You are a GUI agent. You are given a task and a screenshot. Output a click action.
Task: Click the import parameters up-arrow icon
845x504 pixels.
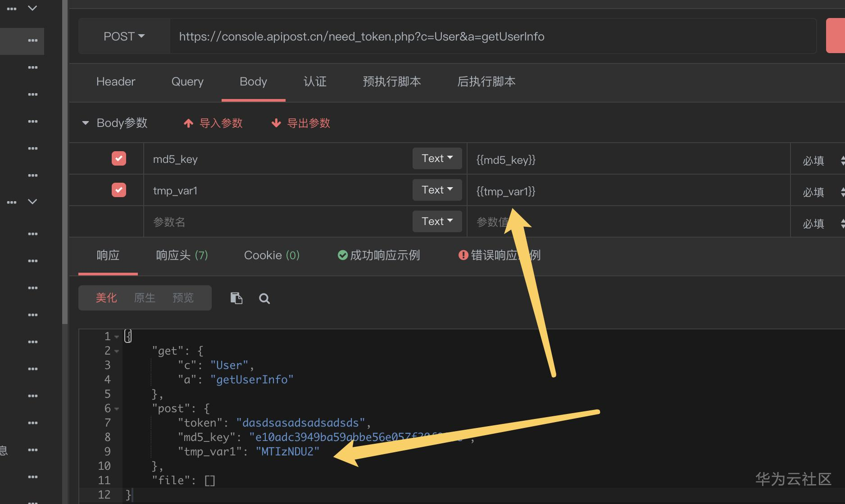188,123
